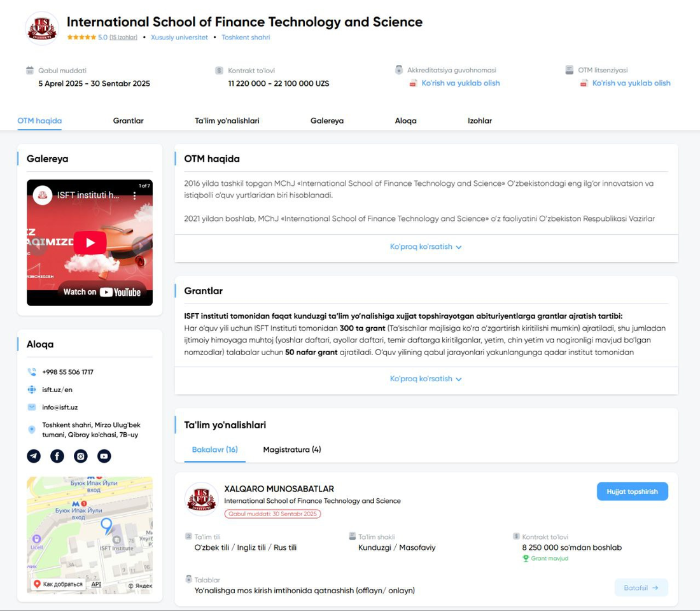
Task: Open the YouTube video options menu dots
Action: point(134,195)
